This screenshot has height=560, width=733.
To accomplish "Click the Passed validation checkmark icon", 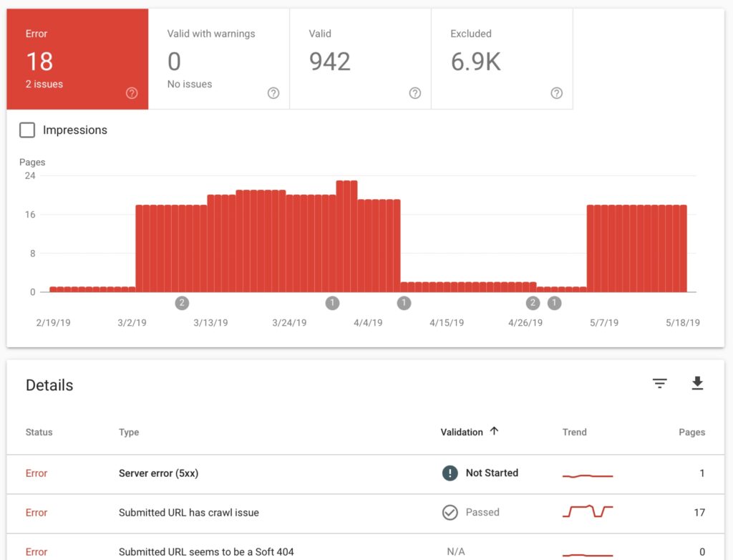I will click(450, 512).
